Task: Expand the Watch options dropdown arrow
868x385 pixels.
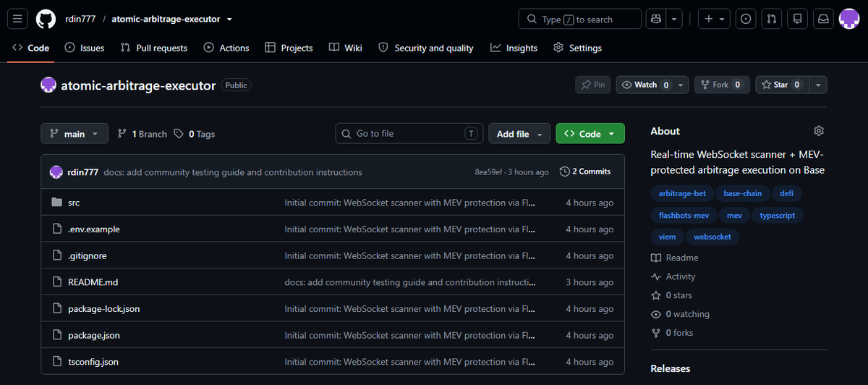Action: click(682, 85)
